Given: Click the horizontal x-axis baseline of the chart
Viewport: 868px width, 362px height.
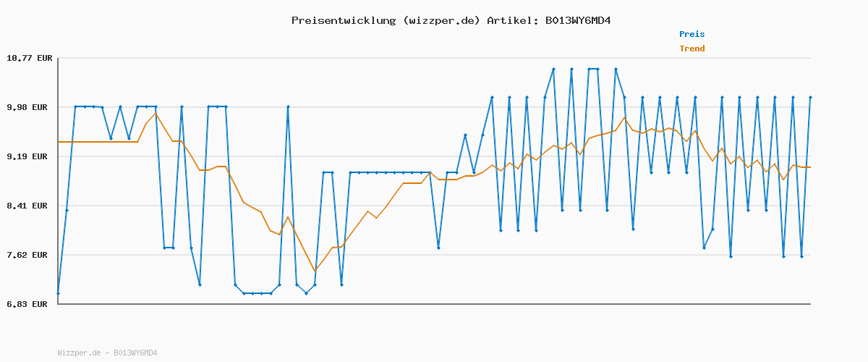Looking at the screenshot, I should pyautogui.click(x=434, y=304).
